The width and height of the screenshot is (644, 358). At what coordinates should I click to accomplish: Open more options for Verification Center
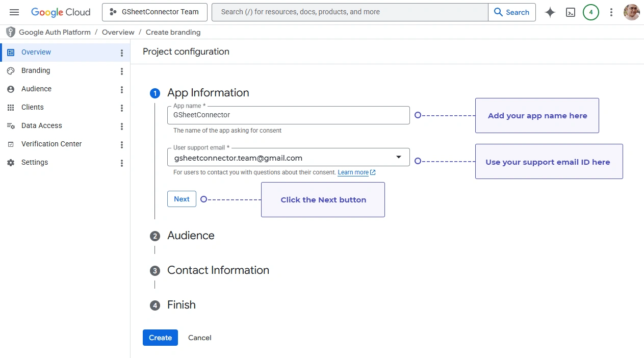click(121, 145)
